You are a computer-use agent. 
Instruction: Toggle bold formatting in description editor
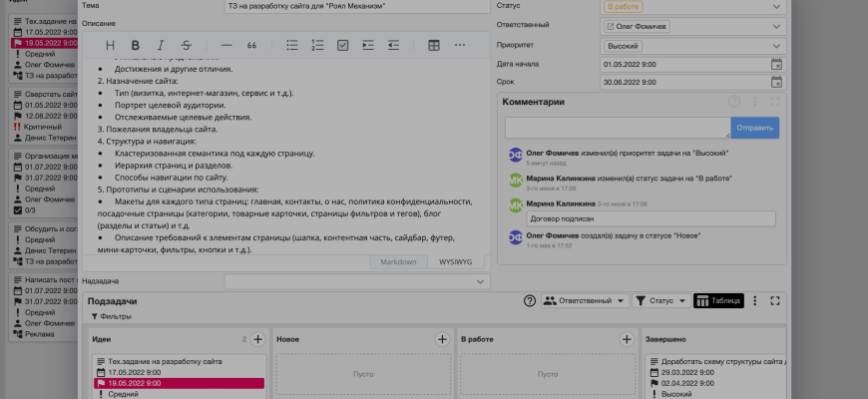click(135, 45)
